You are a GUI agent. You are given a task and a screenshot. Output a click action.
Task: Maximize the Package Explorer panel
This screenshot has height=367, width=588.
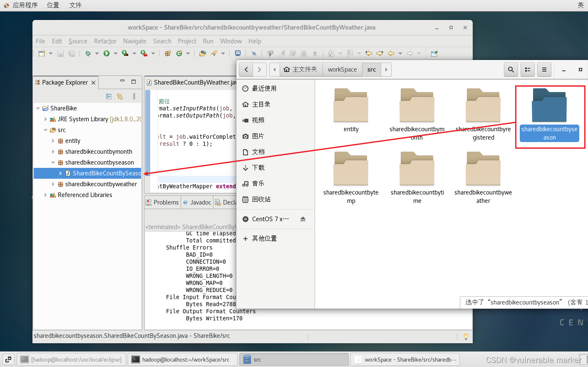(134, 82)
